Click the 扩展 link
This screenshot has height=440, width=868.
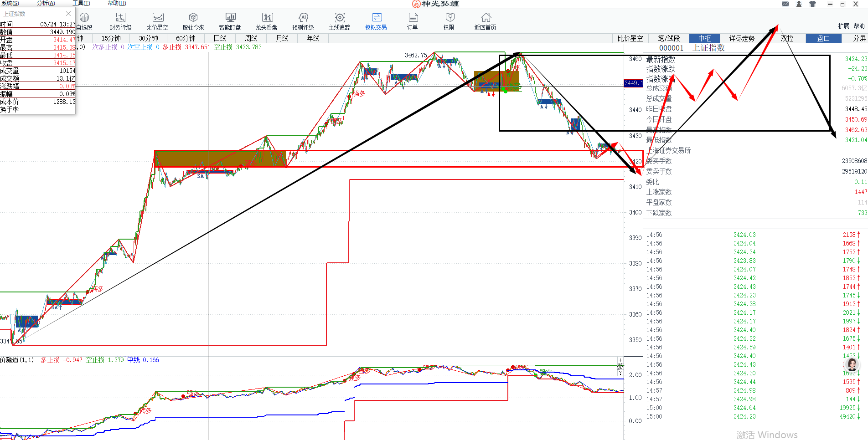point(843,26)
